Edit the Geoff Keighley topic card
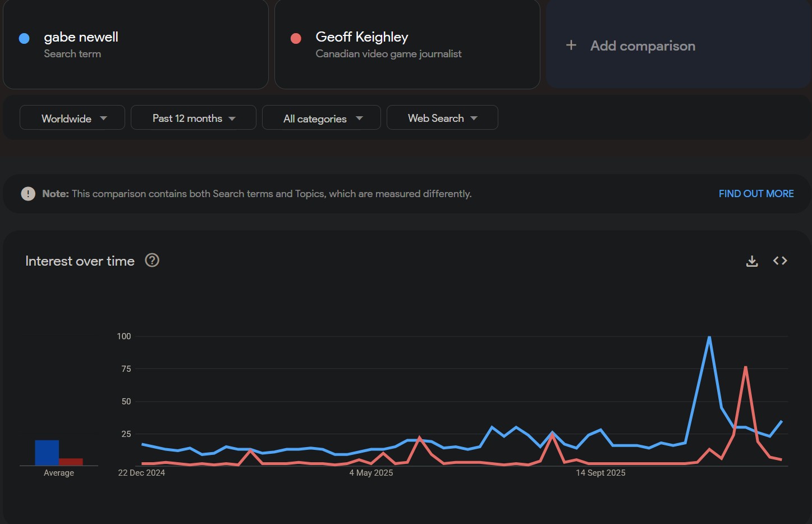 click(x=407, y=45)
